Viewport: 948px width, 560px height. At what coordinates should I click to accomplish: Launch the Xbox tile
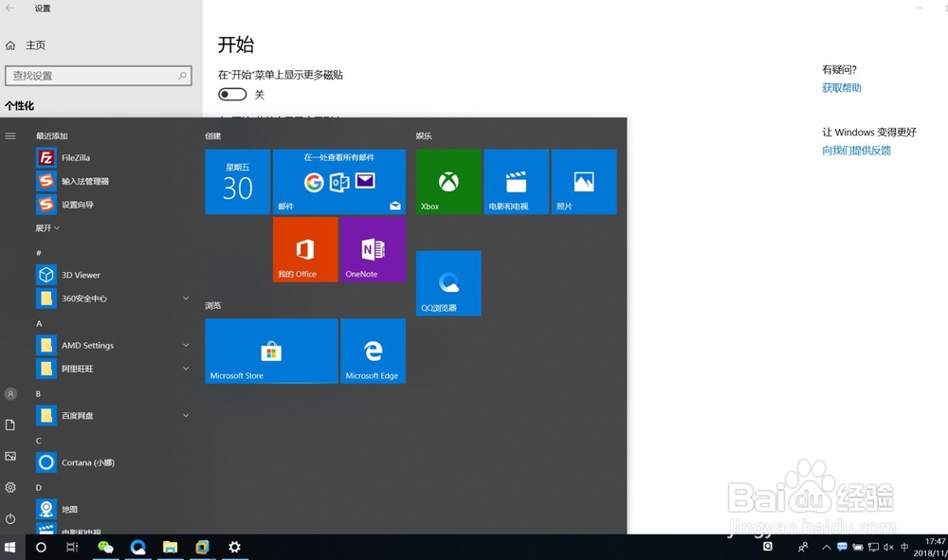(448, 182)
